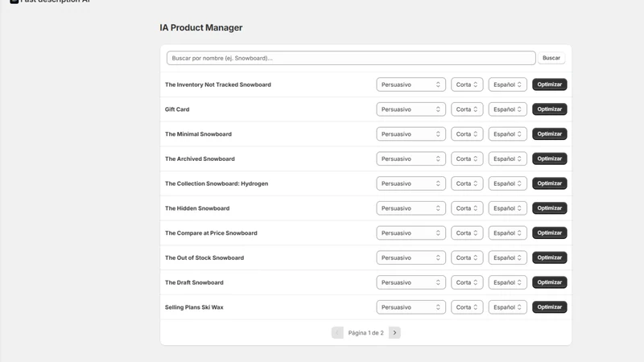Open the Persuasivo dropdown for Out of Stock Snowboard

tap(411, 257)
